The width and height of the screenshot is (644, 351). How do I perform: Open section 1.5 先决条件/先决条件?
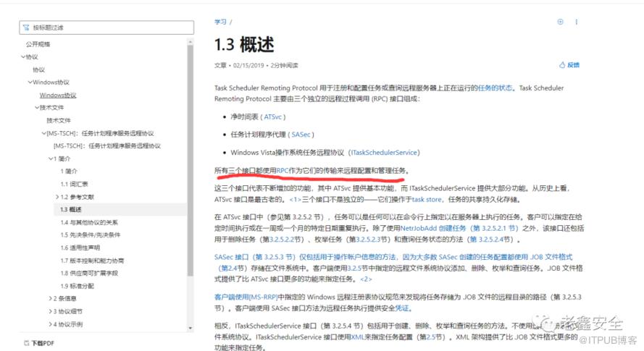91,234
